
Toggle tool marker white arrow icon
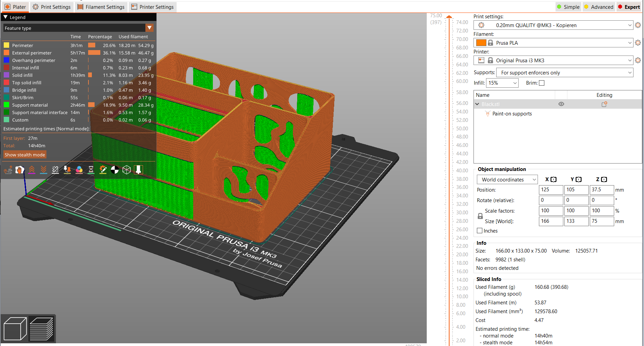click(138, 170)
